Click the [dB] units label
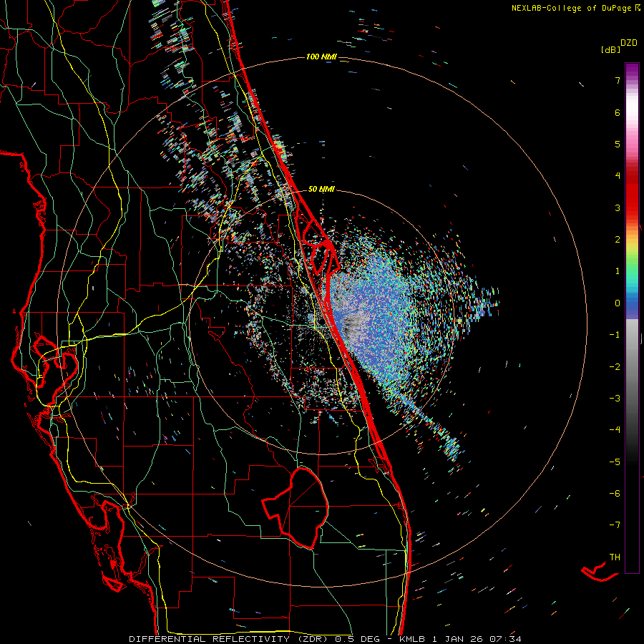The width and height of the screenshot is (644, 644). (610, 50)
